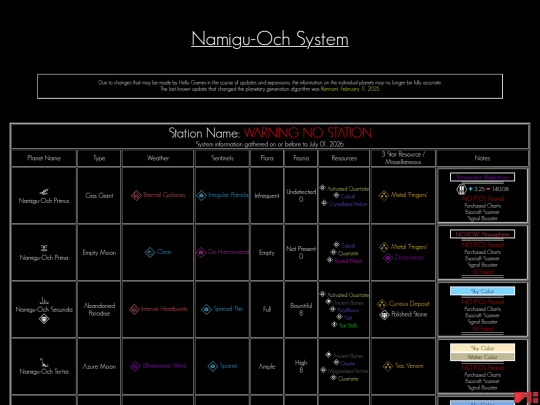Click the system information gathered date line

click(270, 144)
